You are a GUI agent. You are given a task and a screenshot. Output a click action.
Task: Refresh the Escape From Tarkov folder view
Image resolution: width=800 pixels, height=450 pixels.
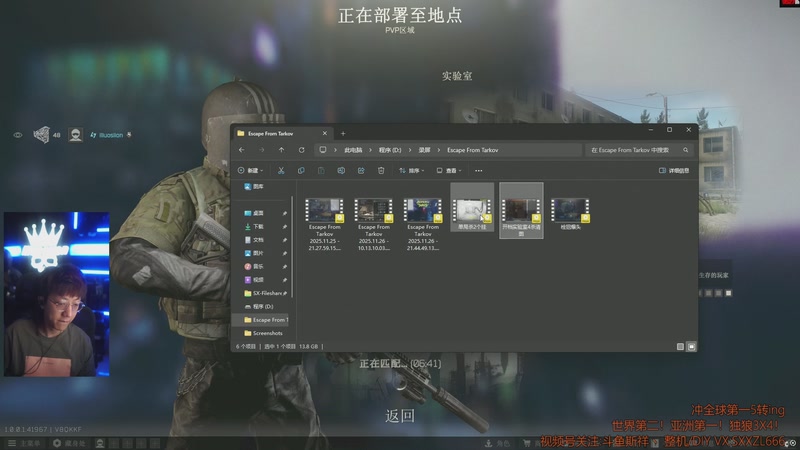302,150
